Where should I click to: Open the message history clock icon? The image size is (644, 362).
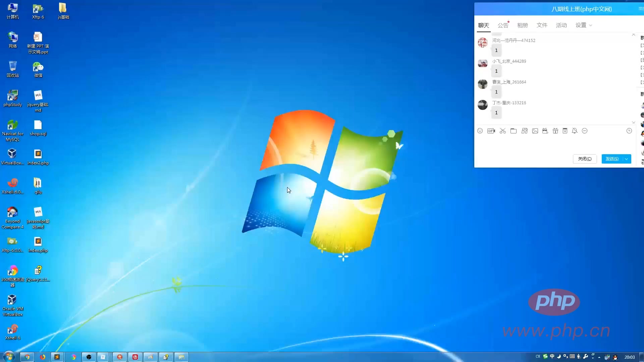(629, 131)
